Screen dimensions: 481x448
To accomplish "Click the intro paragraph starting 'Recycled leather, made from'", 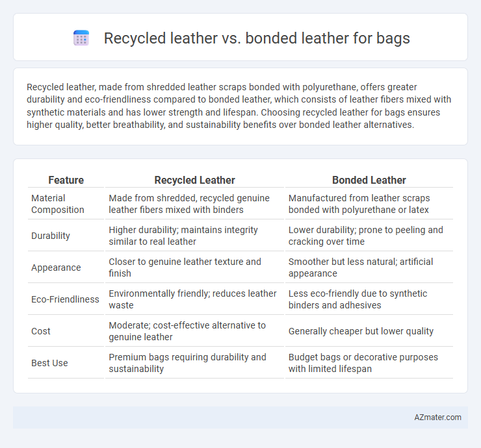I will tap(239, 106).
